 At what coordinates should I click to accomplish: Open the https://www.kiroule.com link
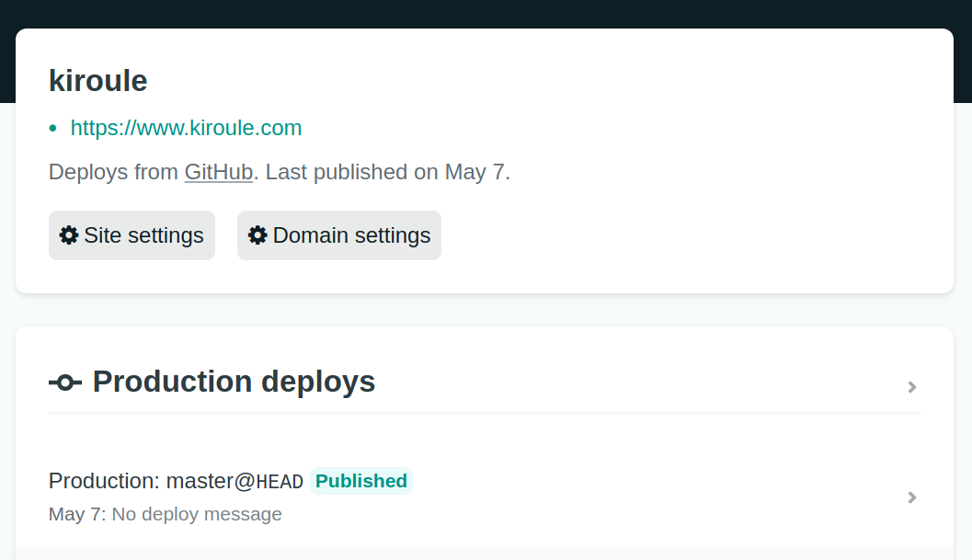[x=186, y=128]
